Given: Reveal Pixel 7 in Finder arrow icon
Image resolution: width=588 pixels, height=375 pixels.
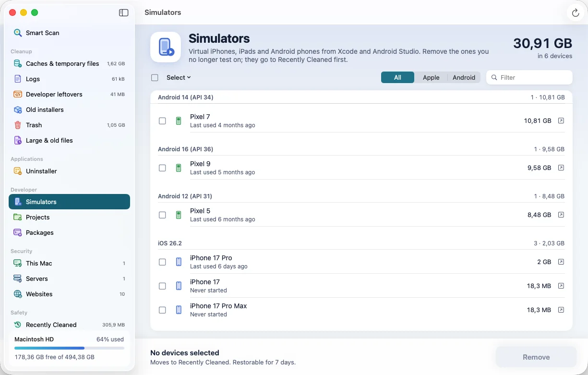Looking at the screenshot, I should pyautogui.click(x=561, y=121).
